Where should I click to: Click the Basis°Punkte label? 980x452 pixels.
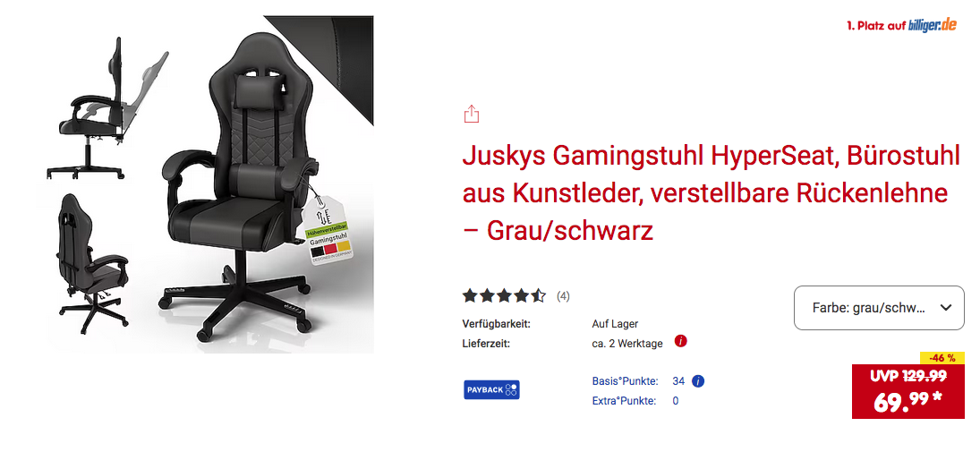(625, 380)
